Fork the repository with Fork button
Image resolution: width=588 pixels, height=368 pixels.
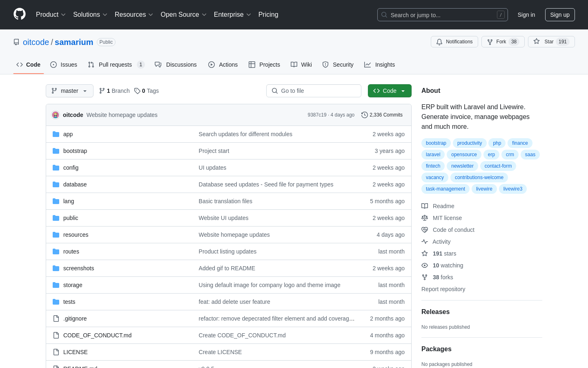(503, 42)
